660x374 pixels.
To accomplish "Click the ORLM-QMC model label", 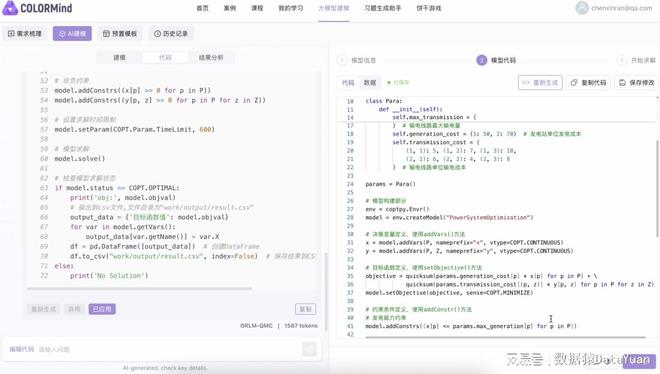I will (x=256, y=326).
